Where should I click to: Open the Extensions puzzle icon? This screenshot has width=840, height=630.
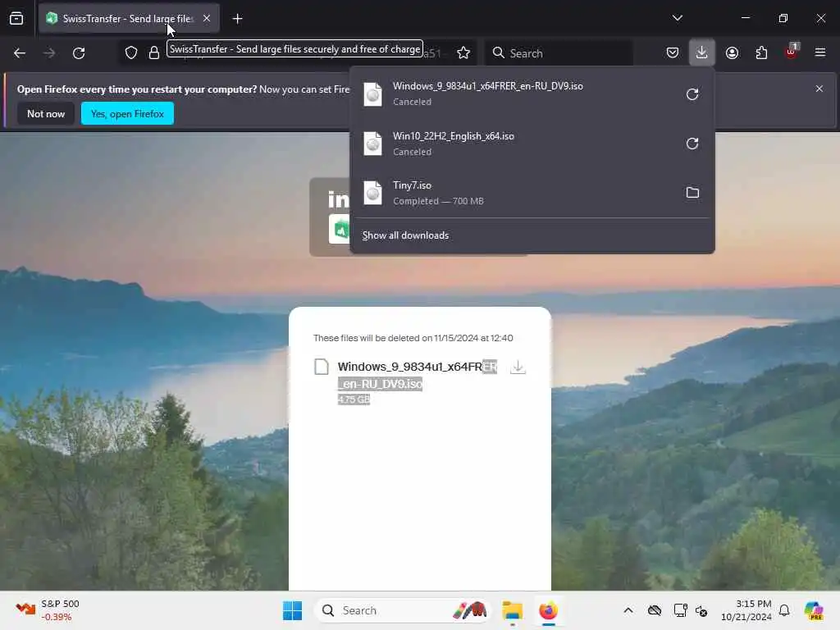761,52
